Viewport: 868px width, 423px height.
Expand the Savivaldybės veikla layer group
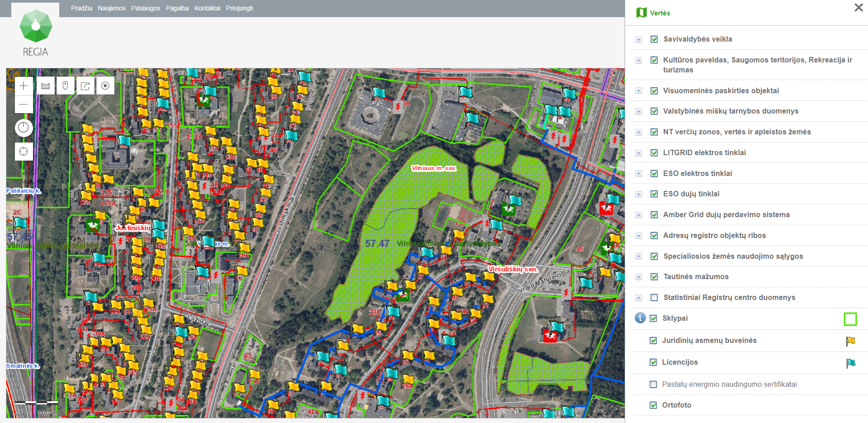coord(639,39)
